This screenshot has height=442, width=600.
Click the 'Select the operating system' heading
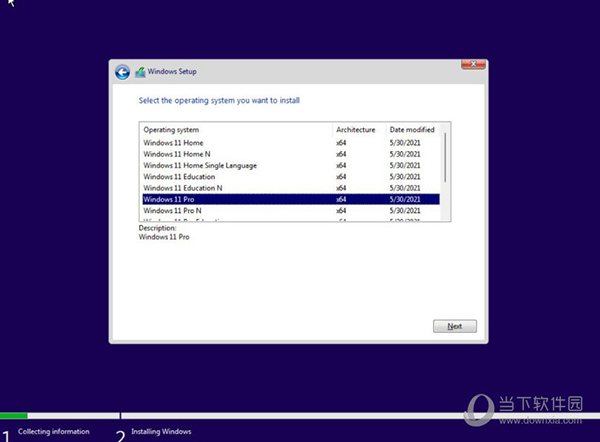pos(219,101)
